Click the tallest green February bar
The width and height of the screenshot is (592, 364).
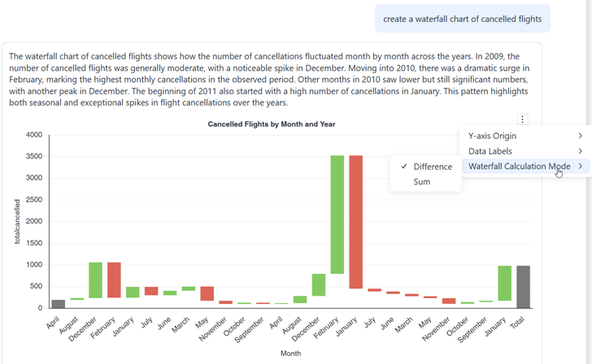(x=337, y=214)
